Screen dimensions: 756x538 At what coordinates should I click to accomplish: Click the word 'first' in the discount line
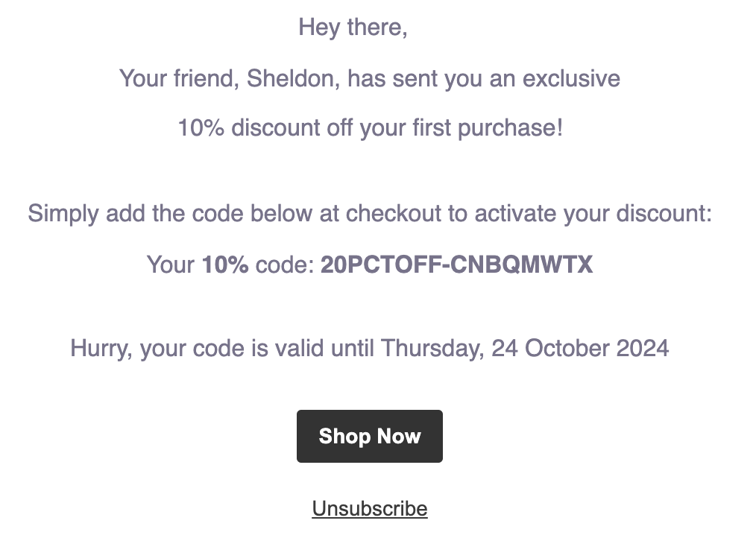pos(432,128)
